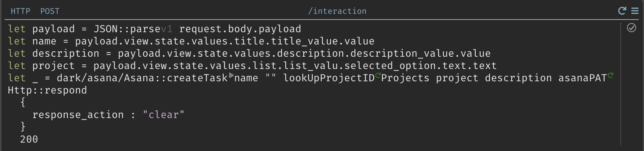Screen dimensions: 644x151
Task: Click the empty string argument after name
Action: tap(271, 78)
